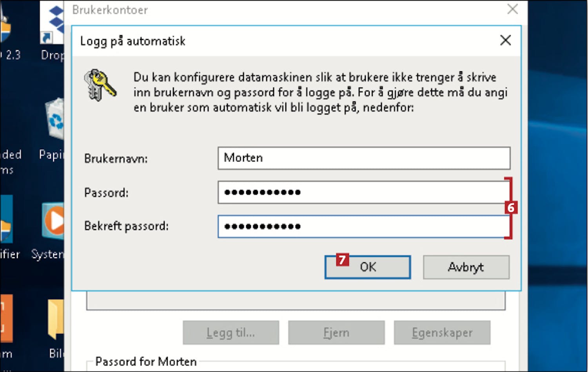Cancel with the Avbryt button
Viewport: 588px width, 372px height.
(x=466, y=267)
